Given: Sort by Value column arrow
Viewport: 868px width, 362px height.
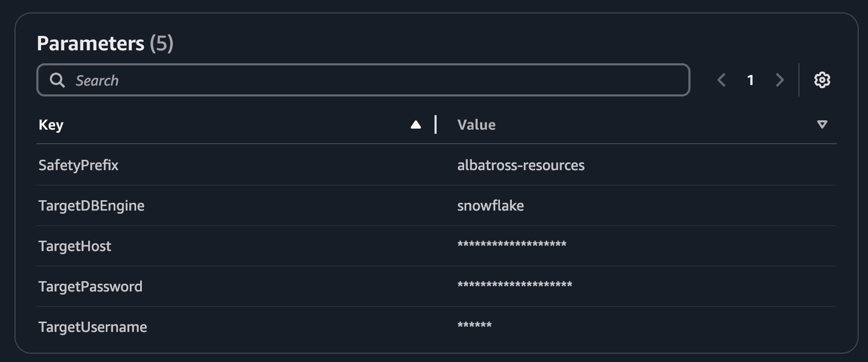Looking at the screenshot, I should (822, 124).
